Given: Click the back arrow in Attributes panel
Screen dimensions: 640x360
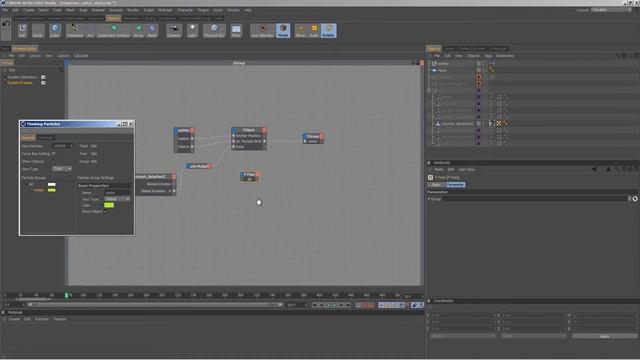Looking at the screenshot, I should click(594, 169).
